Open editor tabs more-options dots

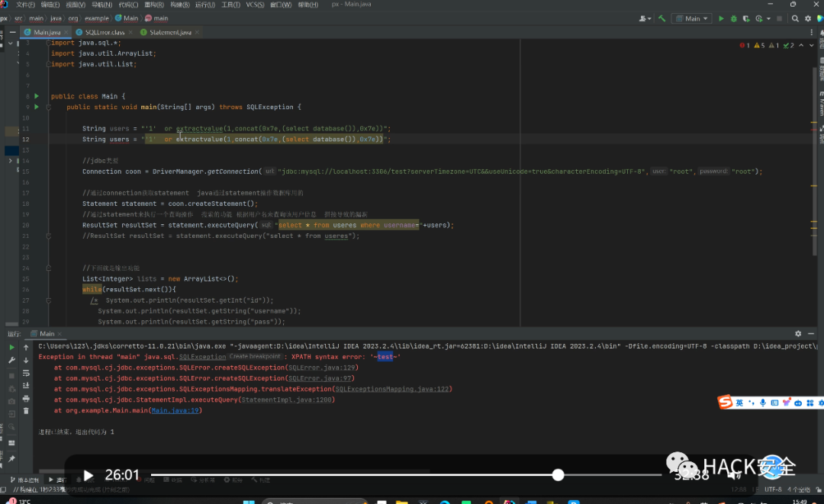point(811,33)
